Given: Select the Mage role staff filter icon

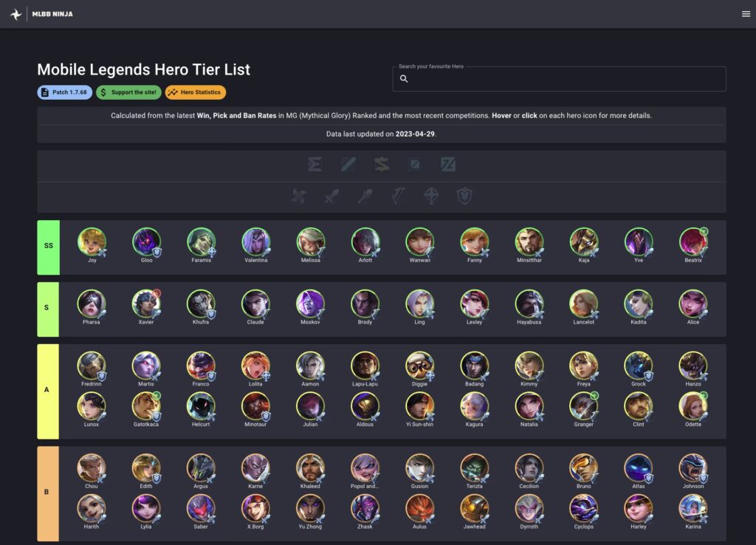Looking at the screenshot, I should (x=365, y=196).
